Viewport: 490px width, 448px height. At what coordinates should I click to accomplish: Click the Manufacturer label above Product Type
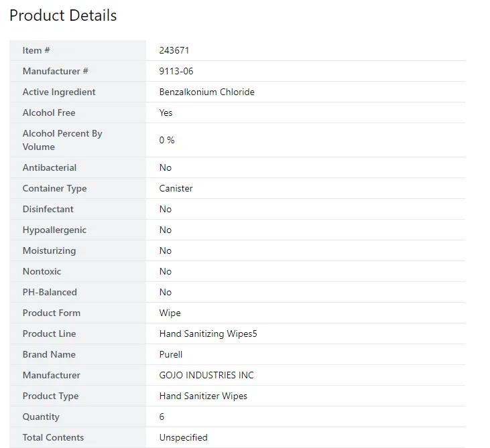click(52, 375)
